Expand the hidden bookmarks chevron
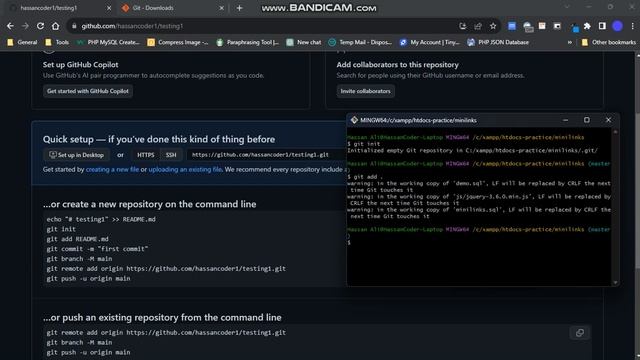 tap(569, 42)
